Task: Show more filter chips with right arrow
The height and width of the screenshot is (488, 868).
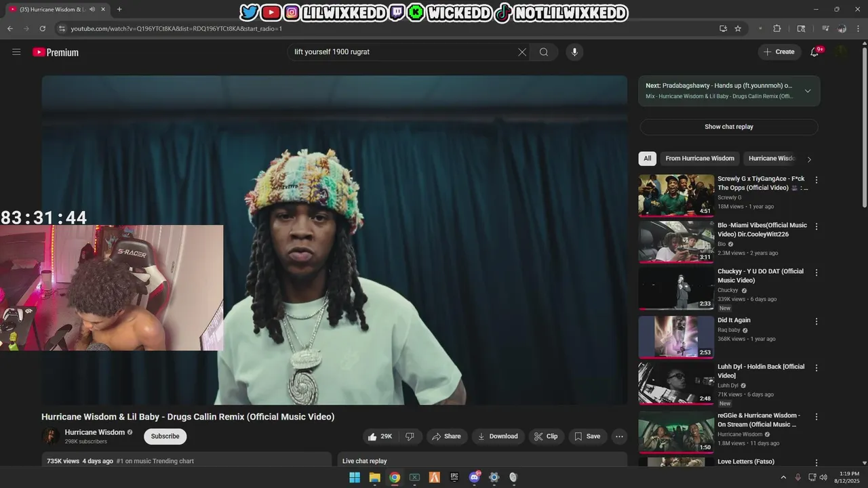Action: coord(809,159)
